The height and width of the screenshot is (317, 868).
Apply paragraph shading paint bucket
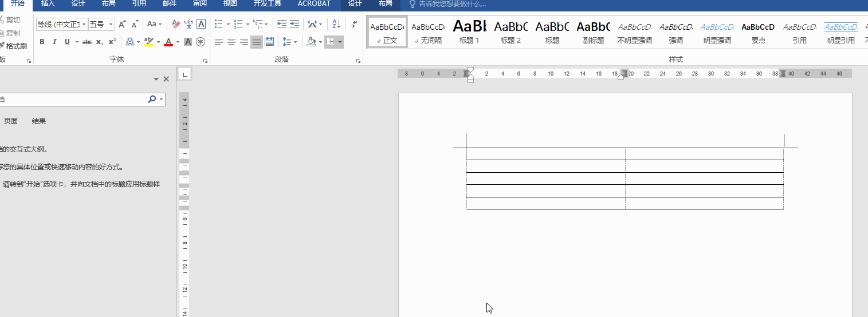click(311, 42)
